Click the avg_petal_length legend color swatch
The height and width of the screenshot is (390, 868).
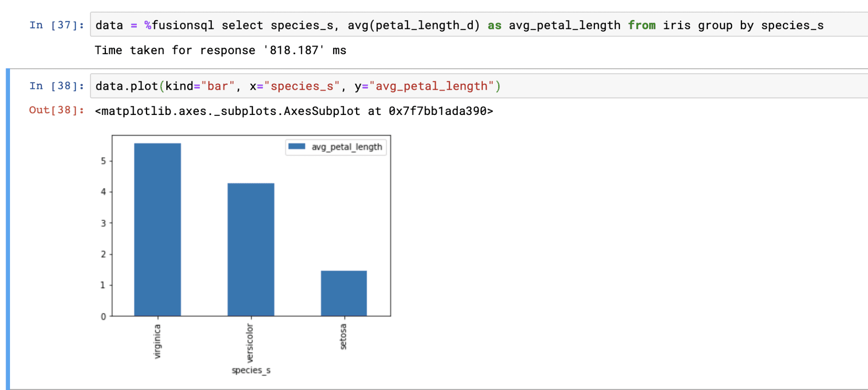pyautogui.click(x=297, y=147)
